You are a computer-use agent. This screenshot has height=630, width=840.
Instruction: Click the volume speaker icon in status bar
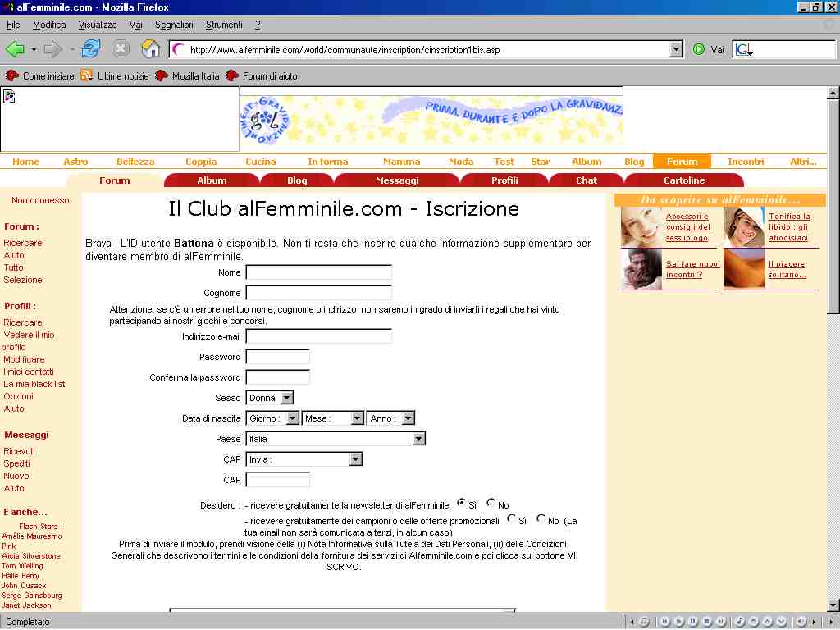click(801, 622)
